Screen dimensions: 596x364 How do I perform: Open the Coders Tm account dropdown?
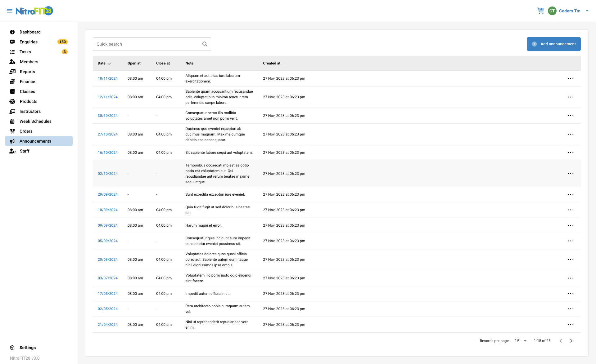[569, 11]
